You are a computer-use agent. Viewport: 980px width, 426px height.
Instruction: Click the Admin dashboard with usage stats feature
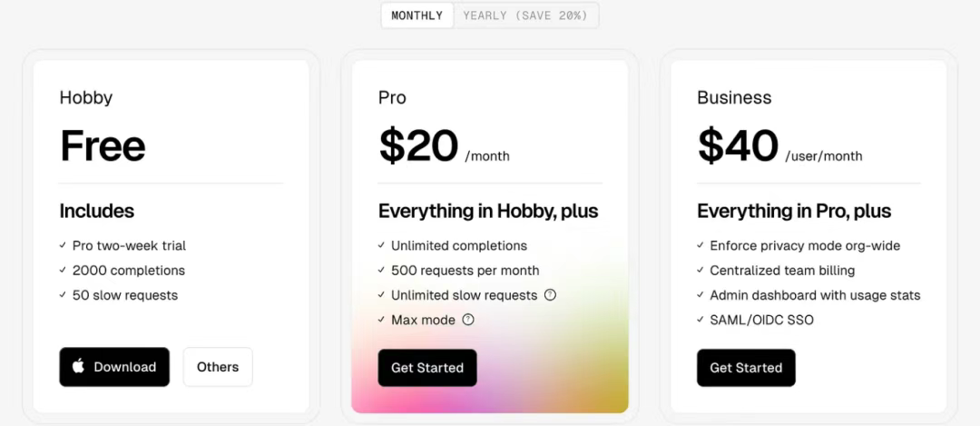click(x=815, y=295)
